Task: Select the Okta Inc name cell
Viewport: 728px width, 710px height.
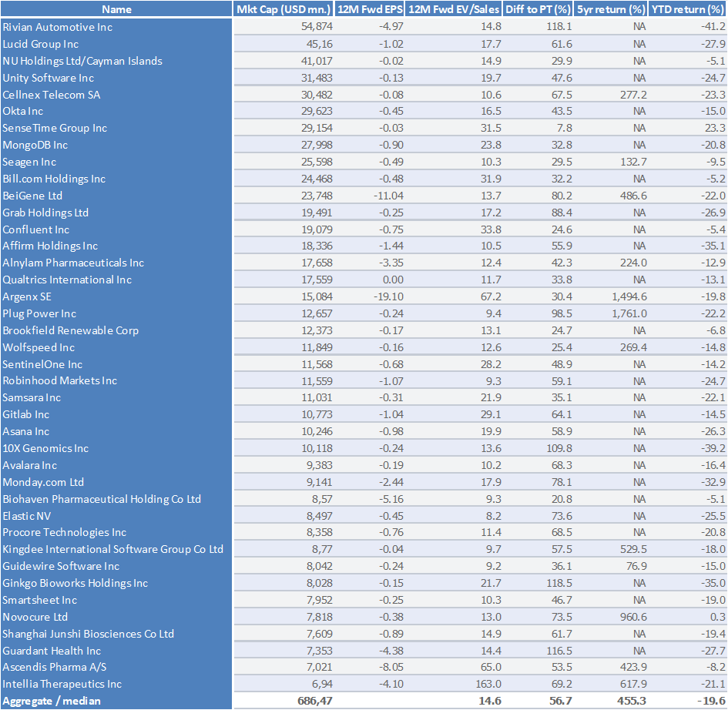Action: pos(23,112)
